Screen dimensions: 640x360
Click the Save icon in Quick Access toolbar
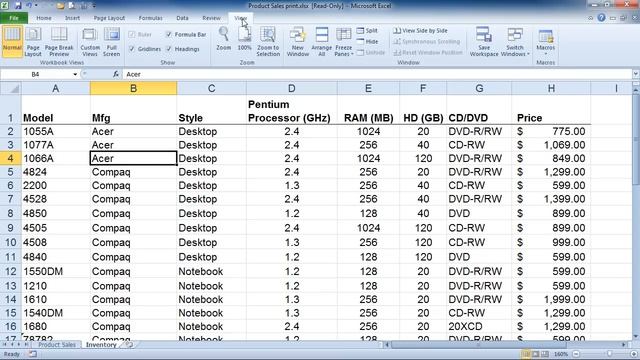(18, 6)
